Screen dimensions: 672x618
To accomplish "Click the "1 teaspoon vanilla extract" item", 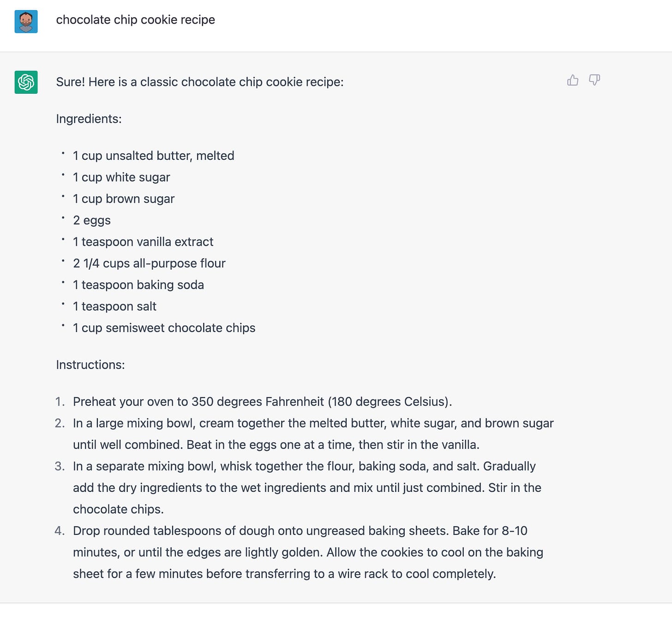I will pyautogui.click(x=143, y=242).
